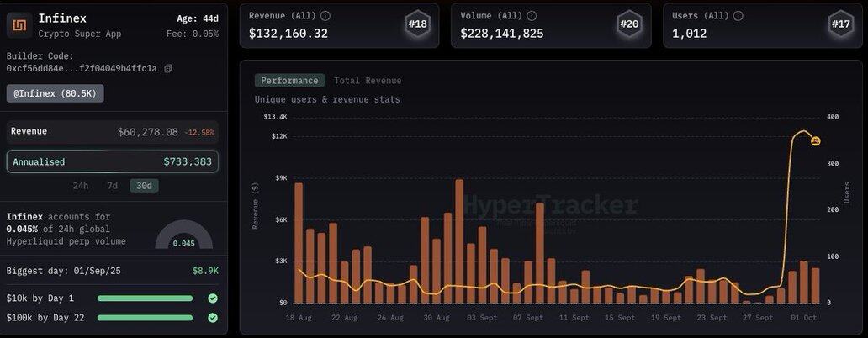The image size is (868, 338).
Task: Select the 7d time range
Action: coord(112,186)
